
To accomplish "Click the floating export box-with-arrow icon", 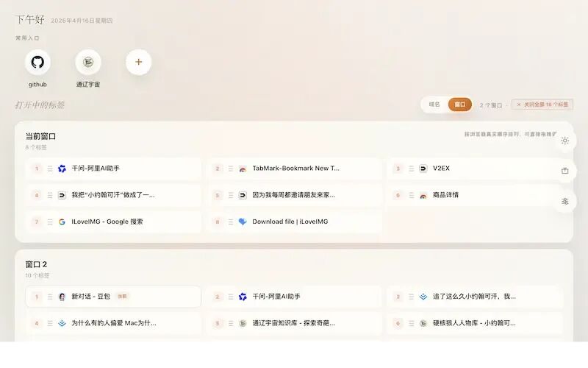I will click(564, 171).
